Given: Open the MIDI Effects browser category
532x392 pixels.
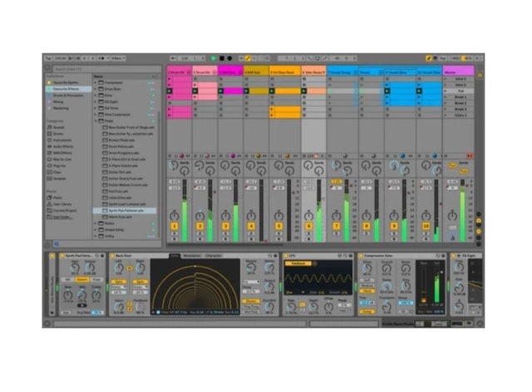Looking at the screenshot, I should (62, 153).
